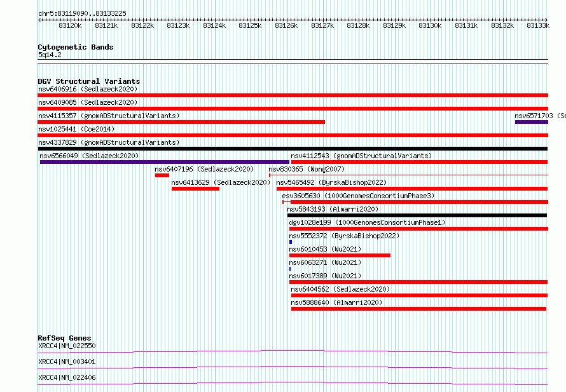Click the nsv6566049 (Sedlazeck2020) label
The width and height of the screenshot is (566, 392).
click(89, 156)
